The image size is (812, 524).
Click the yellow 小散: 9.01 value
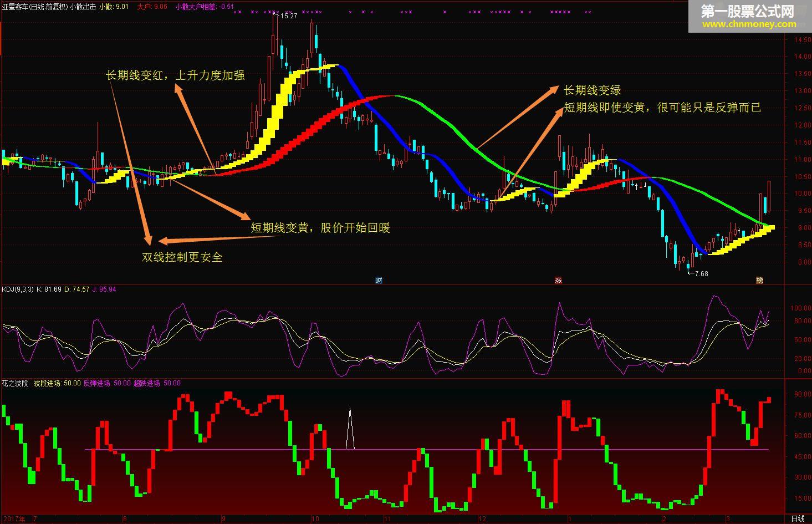(114, 7)
